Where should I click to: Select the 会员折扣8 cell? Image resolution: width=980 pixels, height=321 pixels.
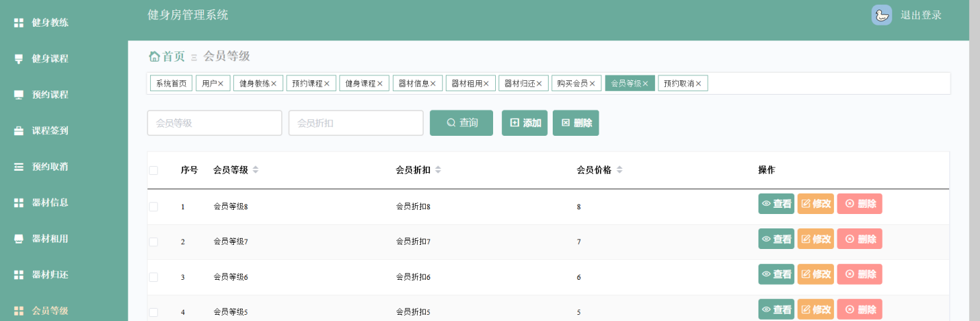(413, 206)
